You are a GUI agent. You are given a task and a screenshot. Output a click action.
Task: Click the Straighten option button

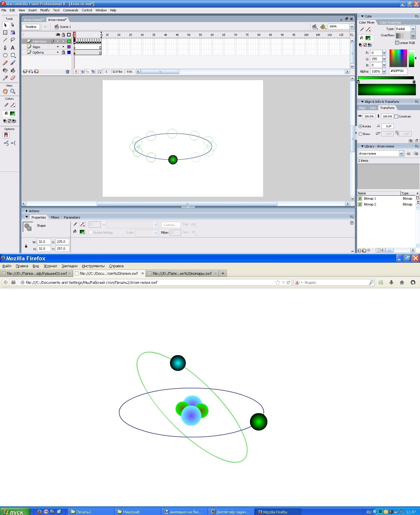pos(13,143)
